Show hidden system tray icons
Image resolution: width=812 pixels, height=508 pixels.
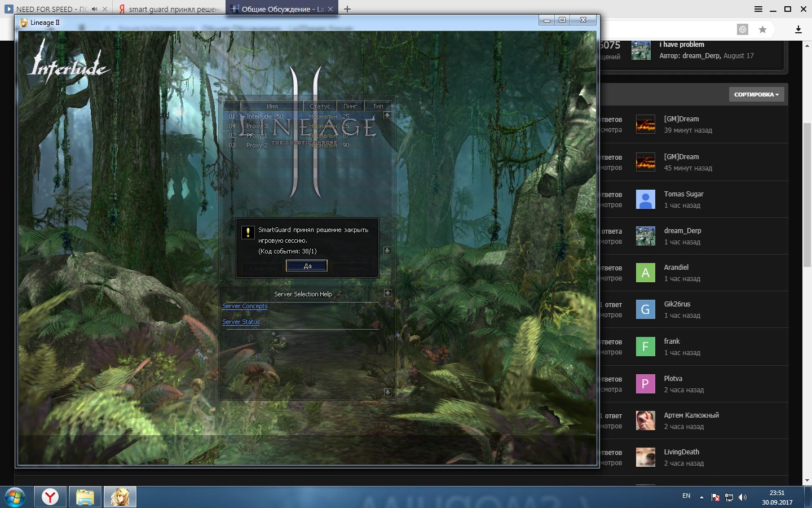(701, 497)
